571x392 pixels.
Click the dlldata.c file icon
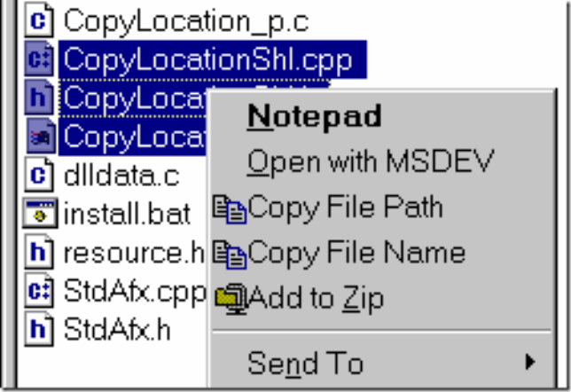click(x=39, y=175)
